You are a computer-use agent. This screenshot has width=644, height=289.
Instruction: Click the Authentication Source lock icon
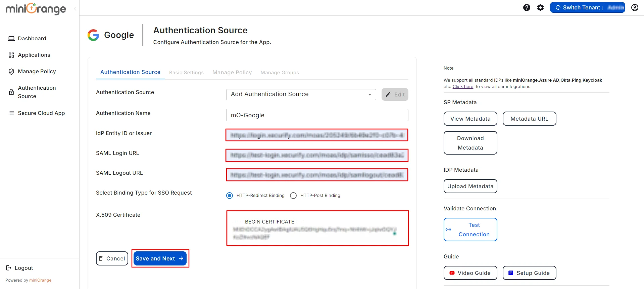pyautogui.click(x=11, y=92)
